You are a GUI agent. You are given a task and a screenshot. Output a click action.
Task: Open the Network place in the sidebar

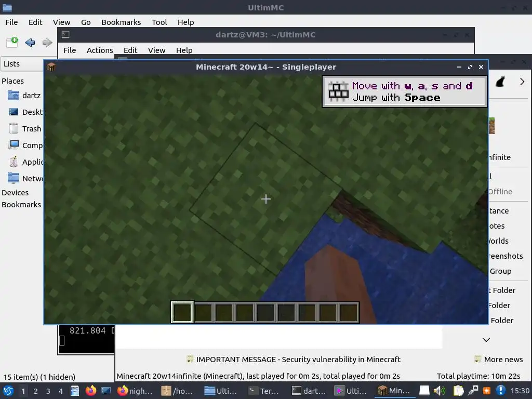coord(25,178)
